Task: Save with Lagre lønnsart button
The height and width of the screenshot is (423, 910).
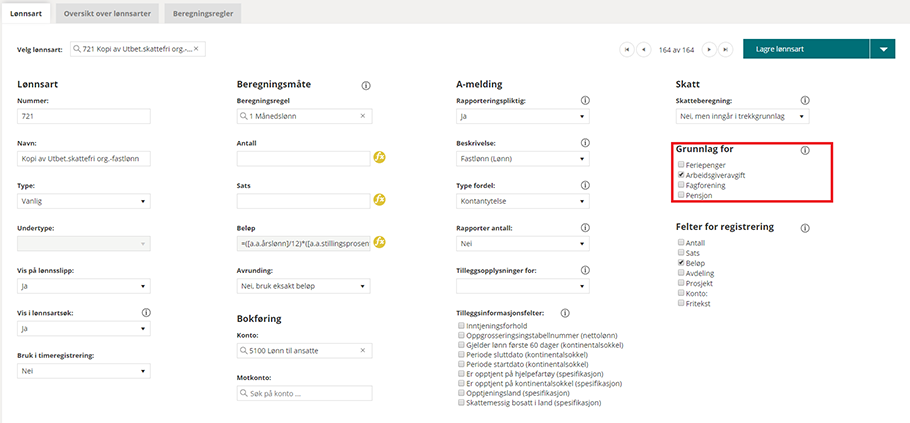Action: 806,49
